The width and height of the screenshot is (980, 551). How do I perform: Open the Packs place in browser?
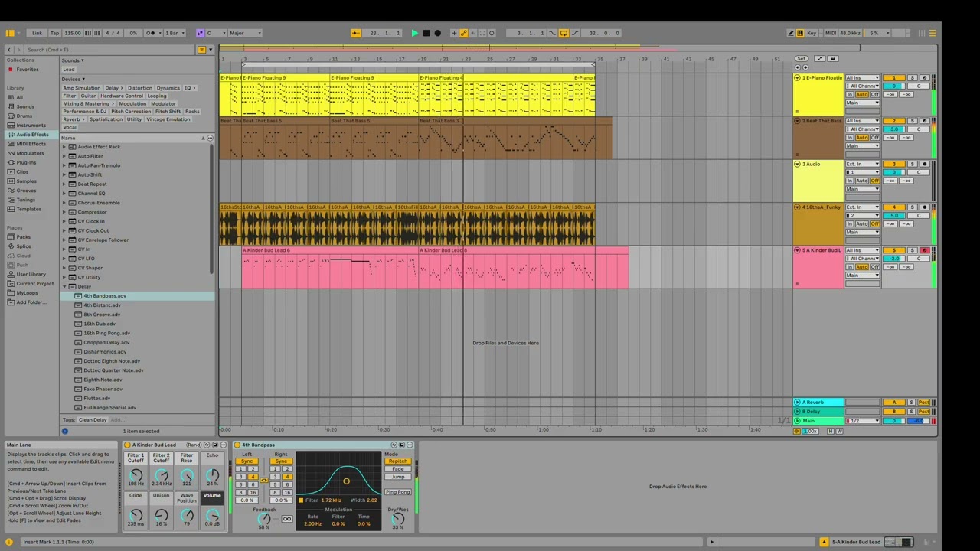[x=24, y=237]
